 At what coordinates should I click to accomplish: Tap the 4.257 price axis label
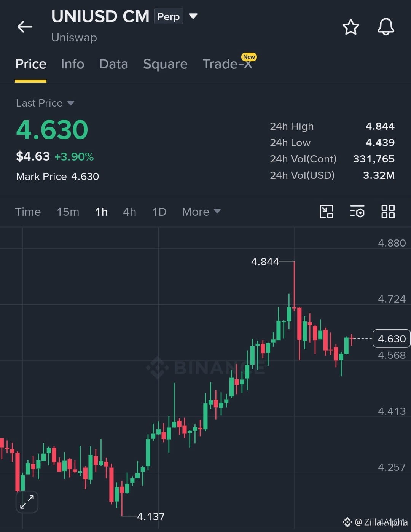392,467
